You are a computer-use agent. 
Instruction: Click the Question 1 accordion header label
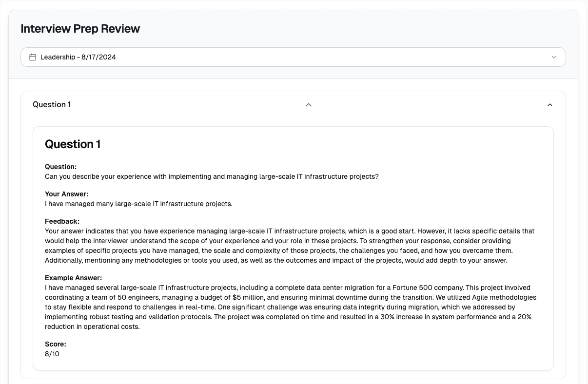(x=52, y=105)
